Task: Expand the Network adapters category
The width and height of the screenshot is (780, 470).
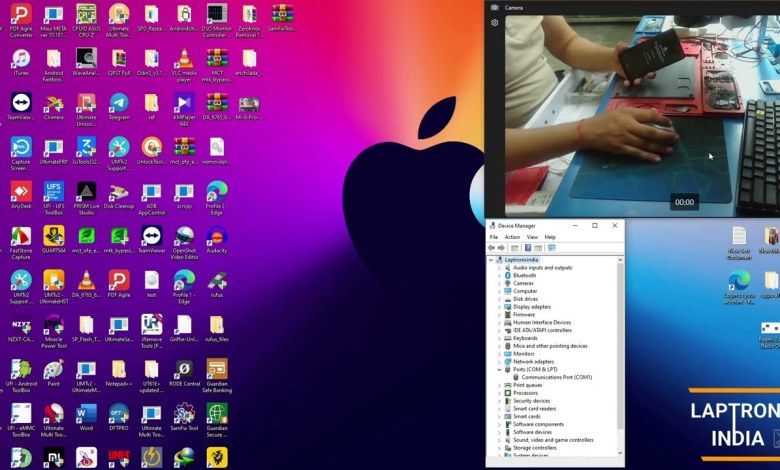Action: pyautogui.click(x=499, y=362)
